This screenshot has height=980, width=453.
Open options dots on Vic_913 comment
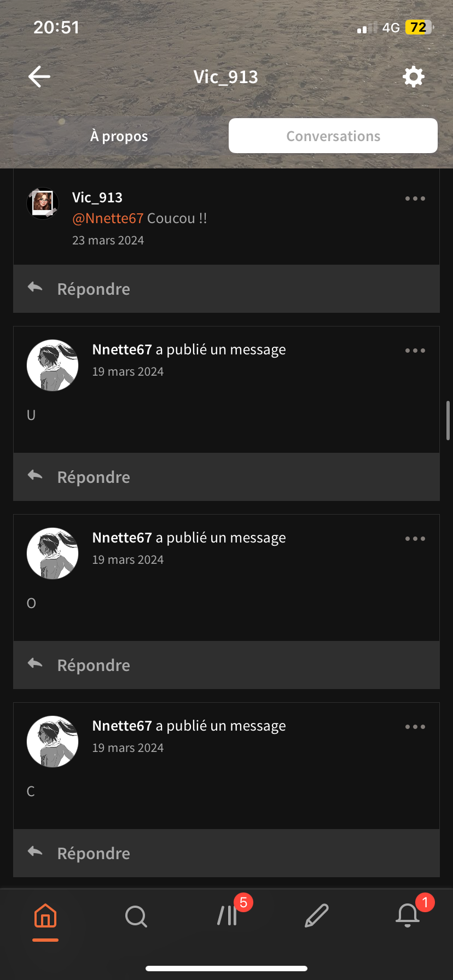pyautogui.click(x=415, y=199)
